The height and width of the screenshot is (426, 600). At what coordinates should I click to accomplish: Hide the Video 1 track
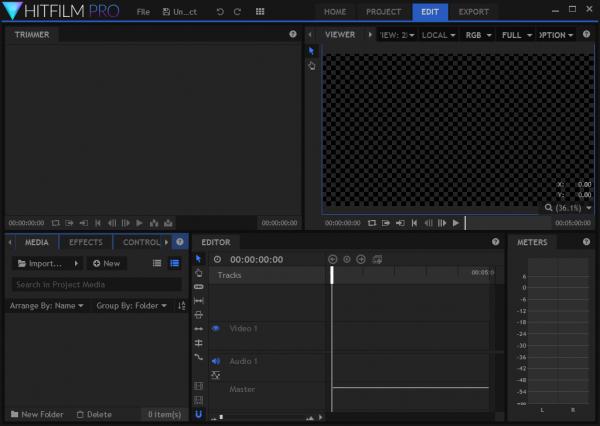coord(215,328)
